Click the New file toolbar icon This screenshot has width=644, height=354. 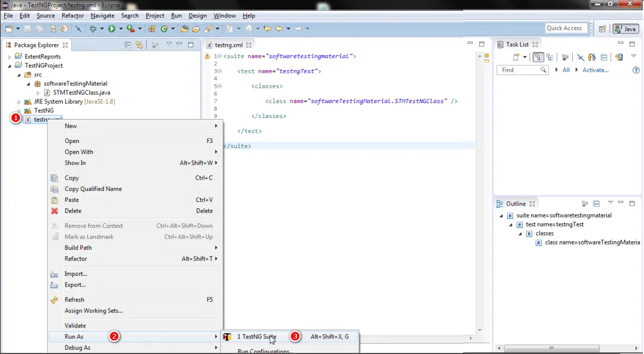[9, 29]
